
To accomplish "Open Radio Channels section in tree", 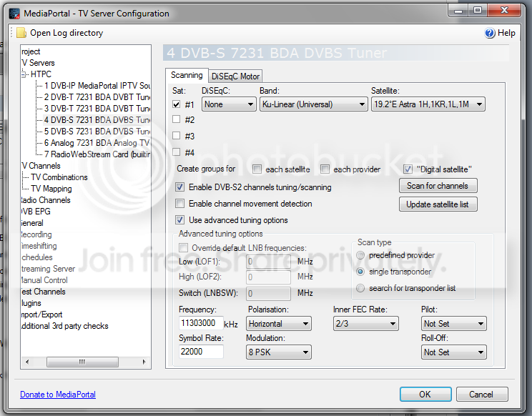I will [46, 200].
